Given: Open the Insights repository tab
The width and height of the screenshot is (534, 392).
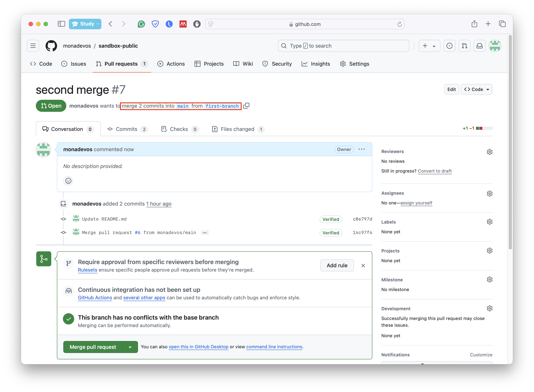Looking at the screenshot, I should coord(316,64).
